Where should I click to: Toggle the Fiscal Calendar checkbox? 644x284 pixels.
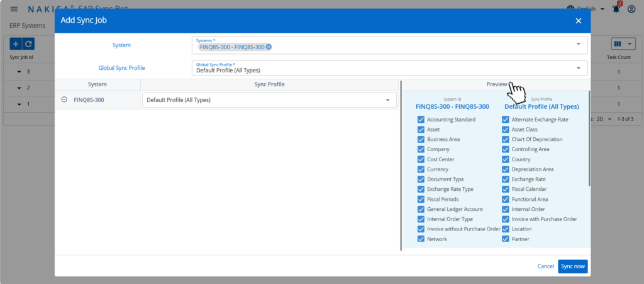coord(506,189)
